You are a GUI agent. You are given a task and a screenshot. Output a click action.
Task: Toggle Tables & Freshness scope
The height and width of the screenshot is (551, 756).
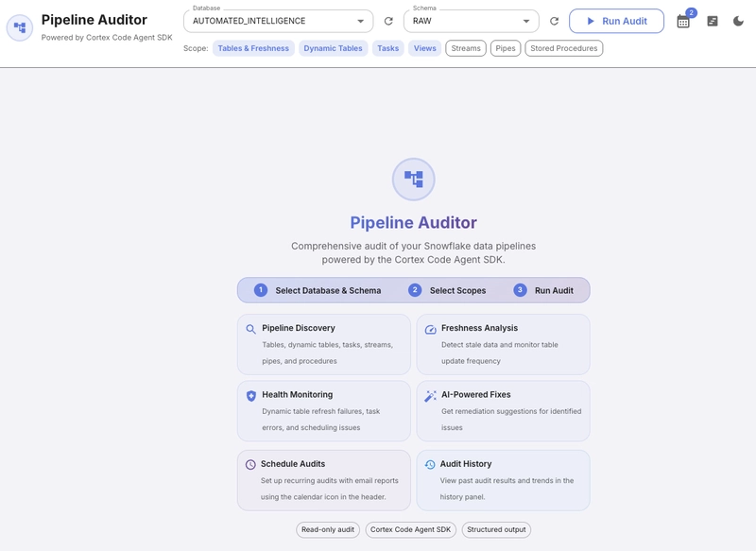[x=253, y=48]
